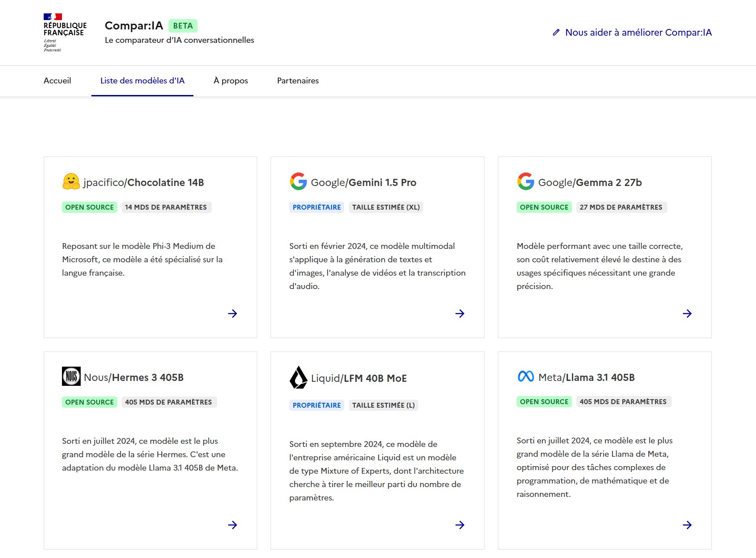756x558 pixels.
Task: Select the Liste des modèles d'IA tab
Action: [142, 81]
